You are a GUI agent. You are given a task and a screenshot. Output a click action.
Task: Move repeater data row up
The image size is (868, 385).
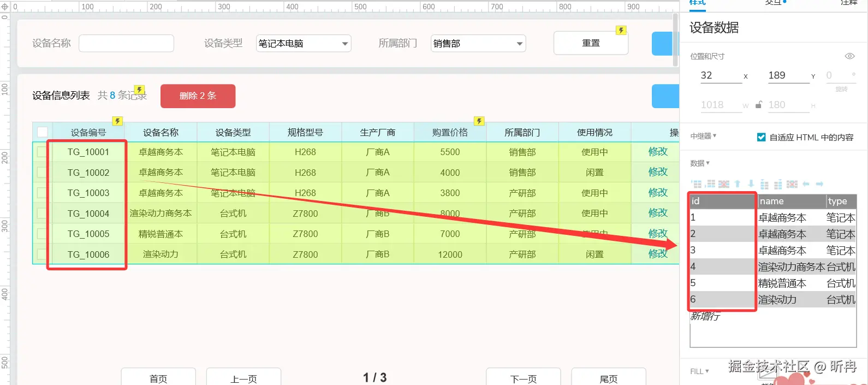[x=738, y=184]
